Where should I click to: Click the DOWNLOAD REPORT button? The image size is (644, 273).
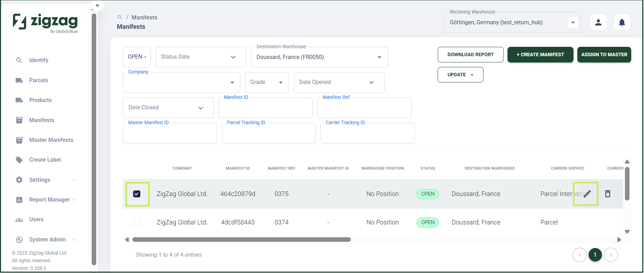click(470, 54)
